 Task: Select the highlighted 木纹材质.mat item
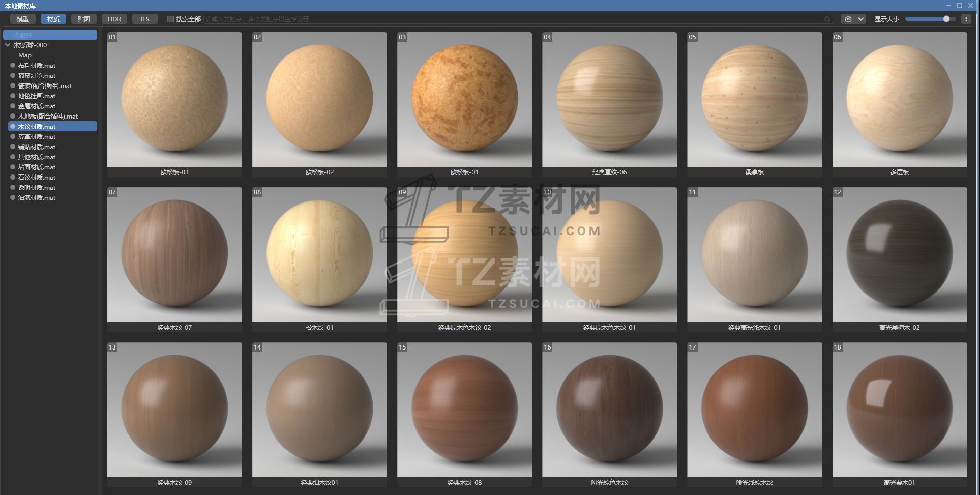pos(52,126)
